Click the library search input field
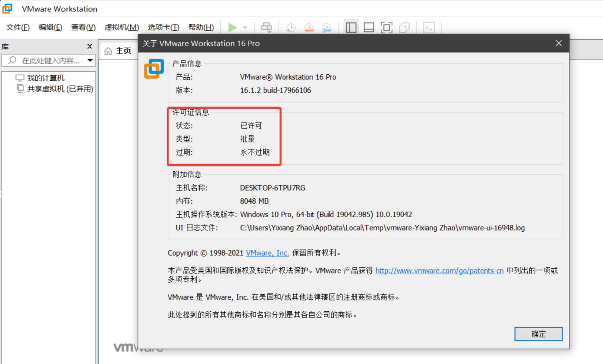 click(x=48, y=60)
